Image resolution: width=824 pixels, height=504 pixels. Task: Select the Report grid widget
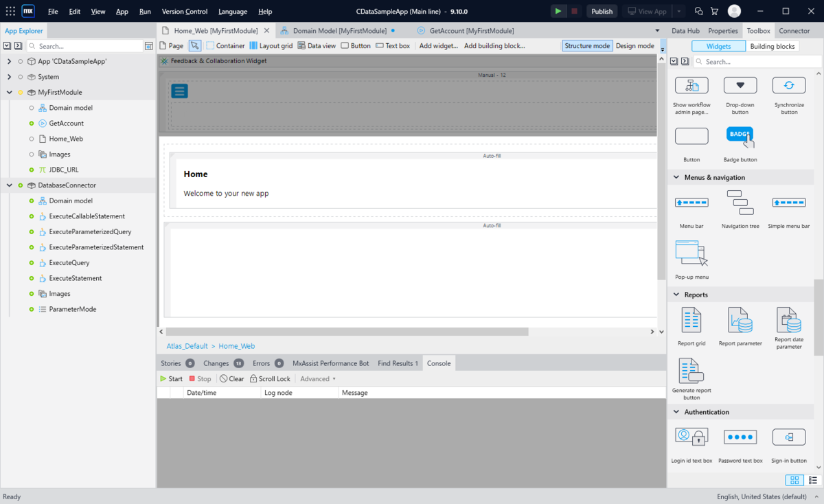pos(691,327)
